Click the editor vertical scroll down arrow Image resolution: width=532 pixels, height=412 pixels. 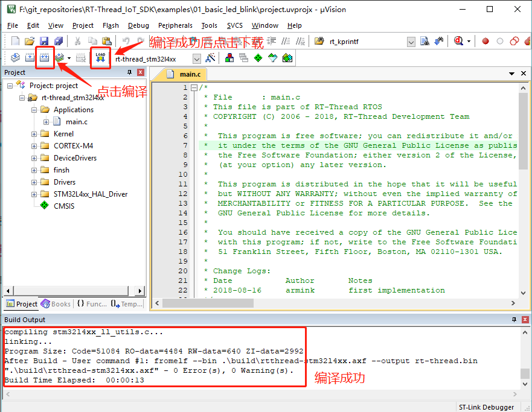[523, 293]
